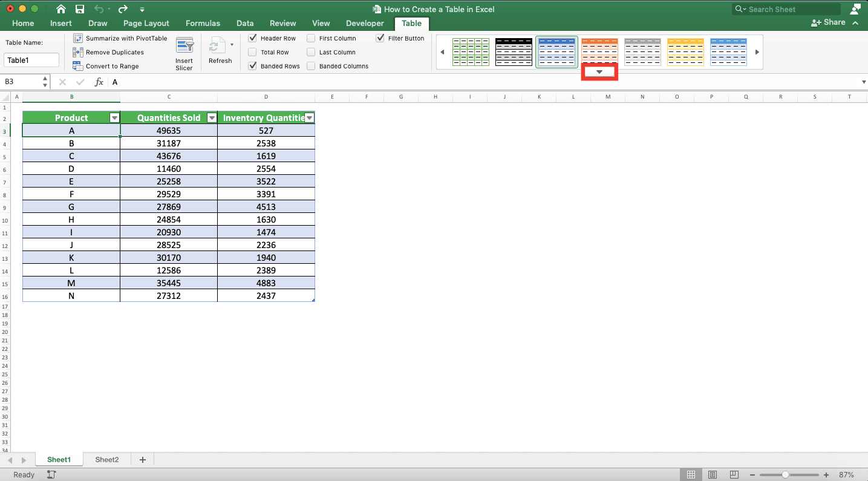Toggle the Banded Rows checkbox
Screen dimensions: 868x481
[x=253, y=66]
